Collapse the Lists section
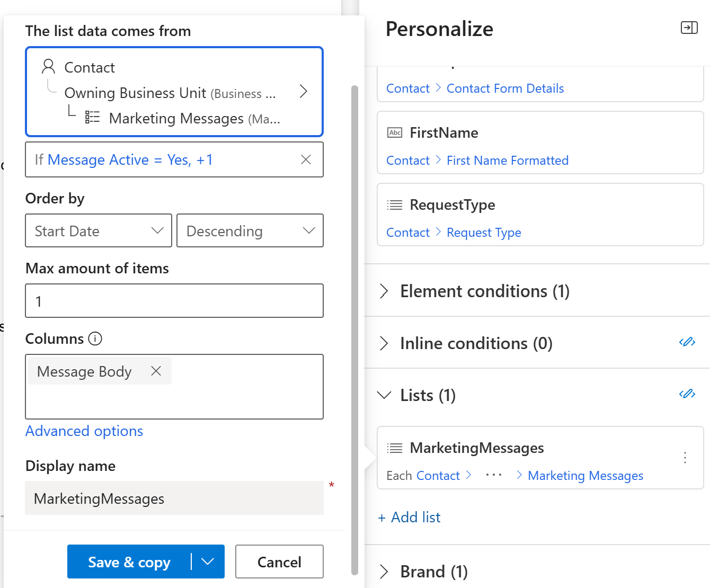 [385, 395]
